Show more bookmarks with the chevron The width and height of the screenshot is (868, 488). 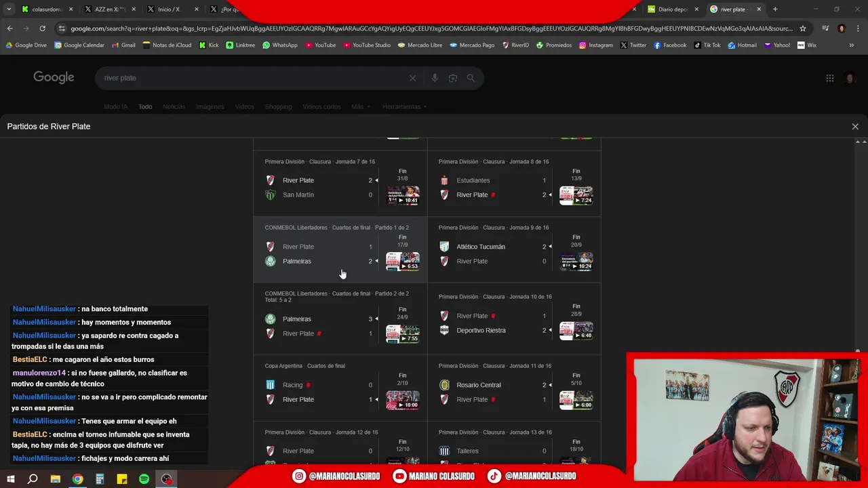tap(852, 45)
